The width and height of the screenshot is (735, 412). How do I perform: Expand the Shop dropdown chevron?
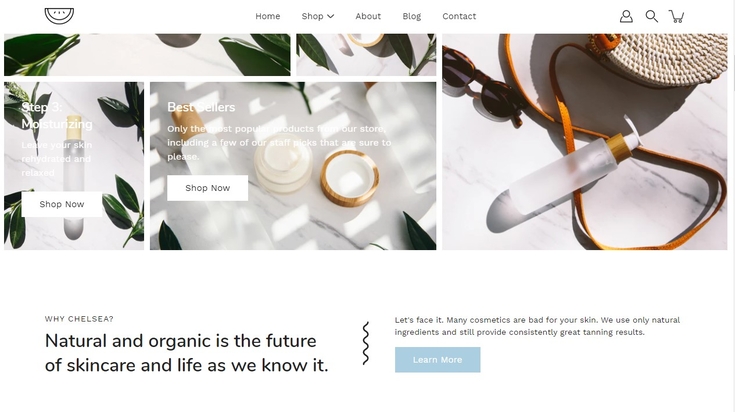[330, 16]
